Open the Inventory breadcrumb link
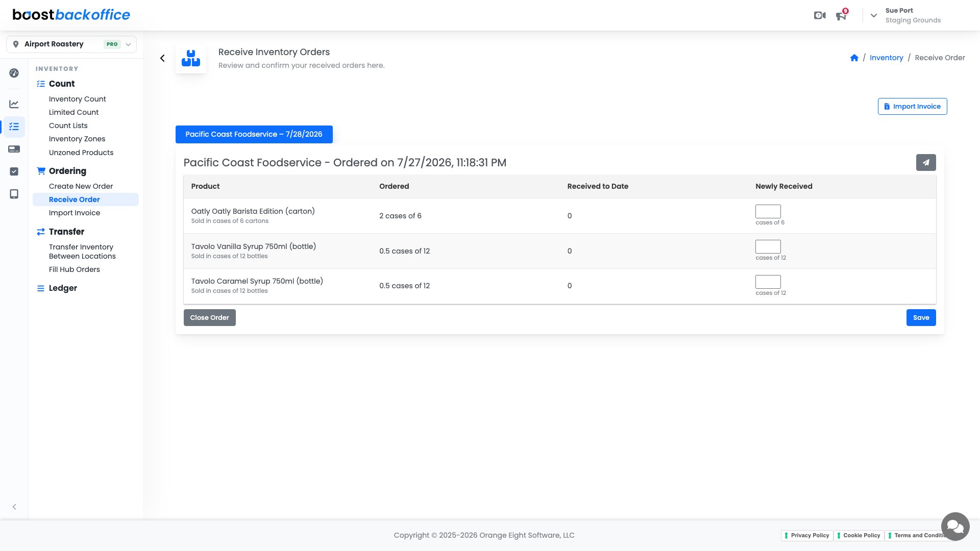This screenshot has height=551, width=980. [x=886, y=58]
